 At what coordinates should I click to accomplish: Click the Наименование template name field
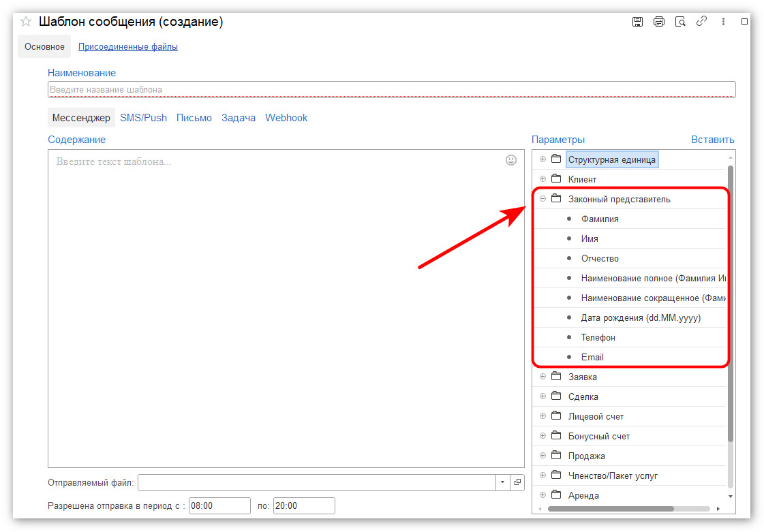point(391,90)
